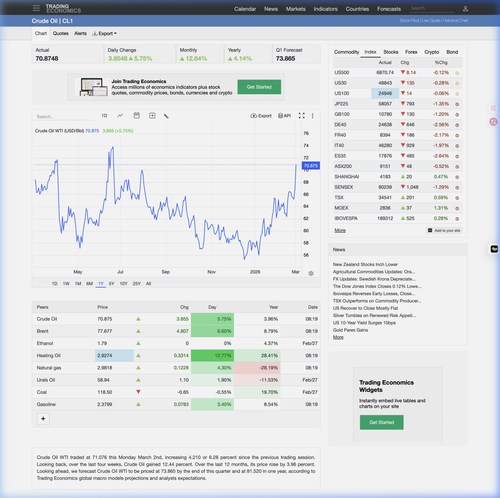Click the chart Search input
This screenshot has height=498, width=500.
63,117
